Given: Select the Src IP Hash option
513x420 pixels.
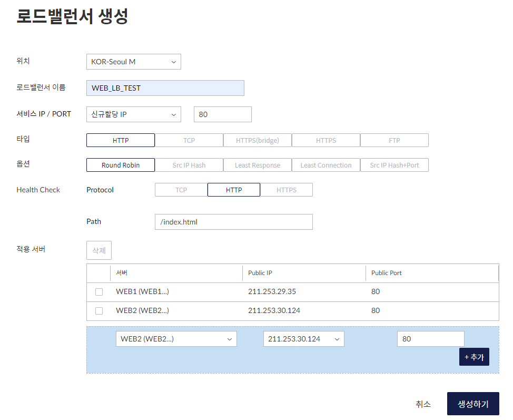Looking at the screenshot, I should coord(189,165).
